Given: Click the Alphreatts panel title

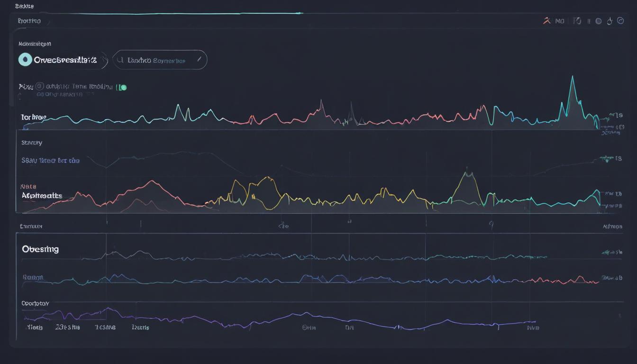Looking at the screenshot, I should (x=42, y=195).
